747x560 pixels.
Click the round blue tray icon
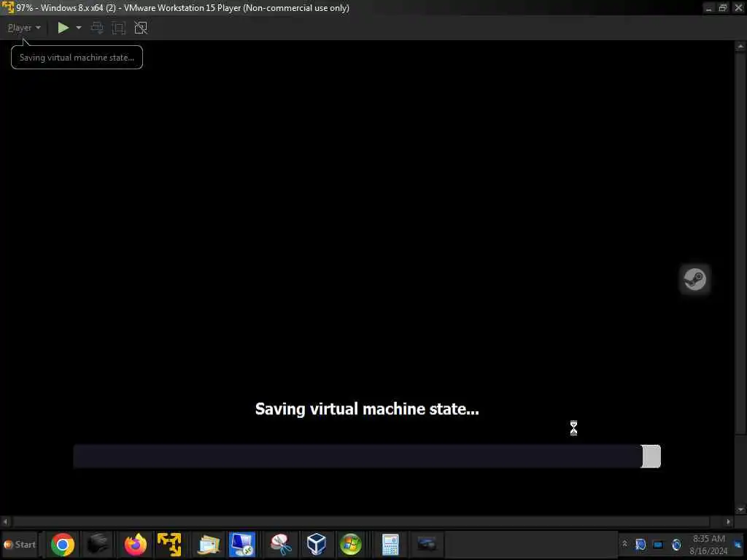[676, 544]
